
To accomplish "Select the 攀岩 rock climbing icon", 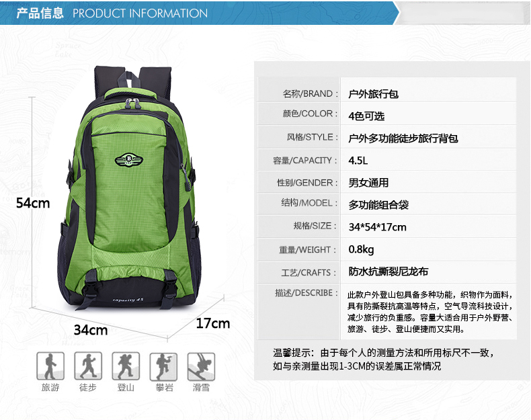I will point(163,366).
